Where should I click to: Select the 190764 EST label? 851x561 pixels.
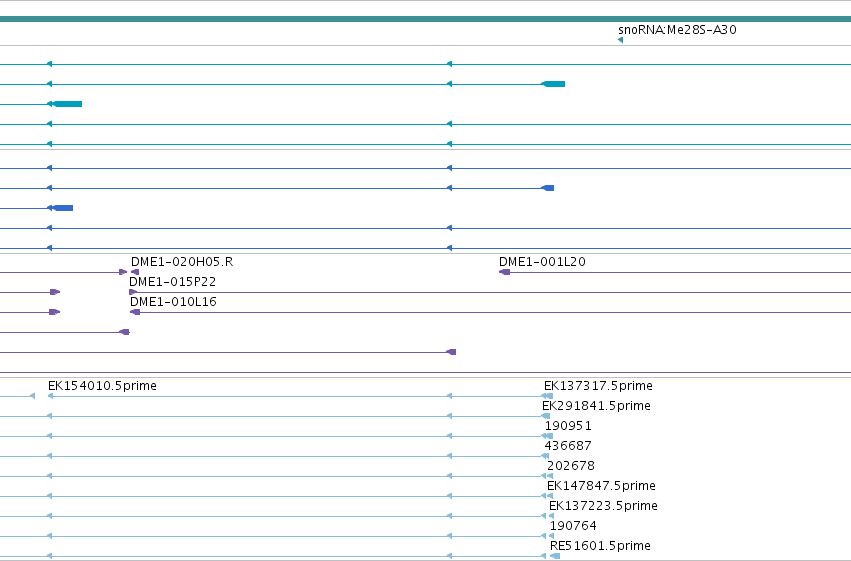point(573,526)
